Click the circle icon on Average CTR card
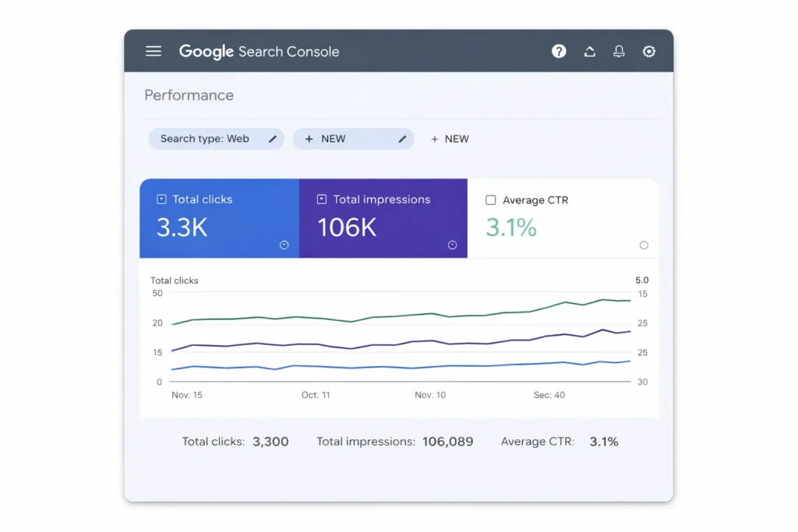798x532 pixels. click(x=644, y=245)
